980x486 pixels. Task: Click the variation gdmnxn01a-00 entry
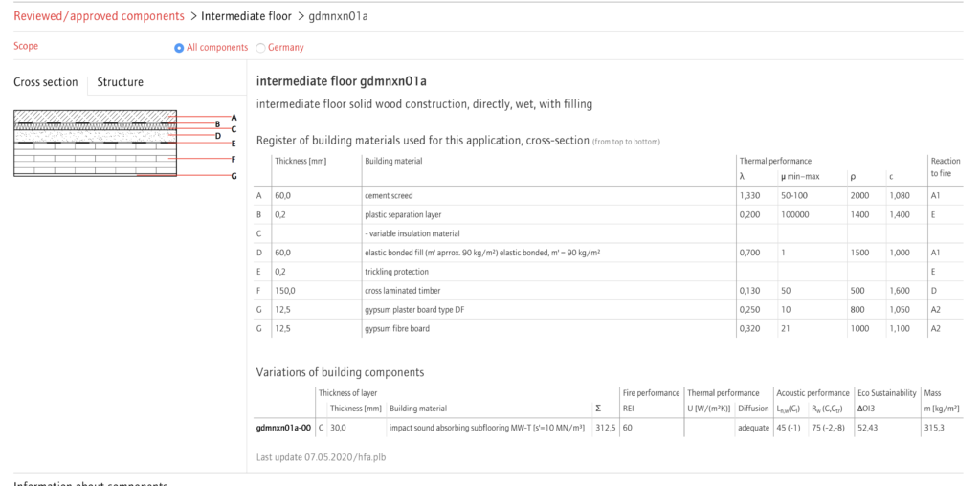pos(283,428)
